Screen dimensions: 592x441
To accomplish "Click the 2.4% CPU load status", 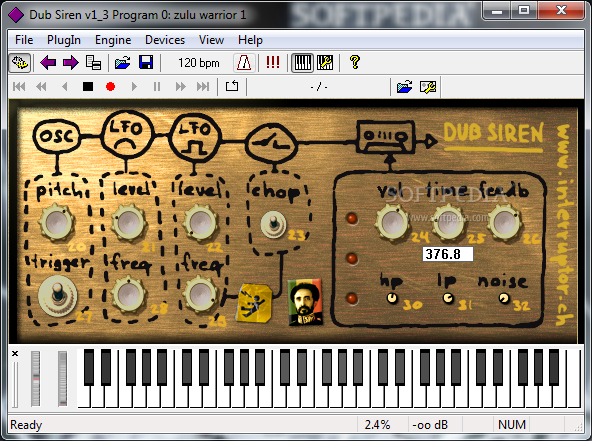I will pyautogui.click(x=378, y=425).
